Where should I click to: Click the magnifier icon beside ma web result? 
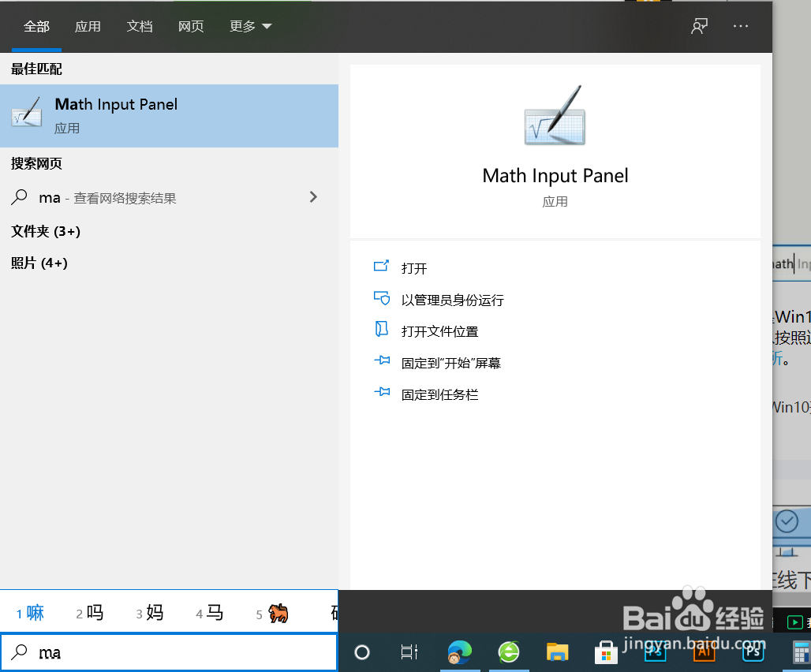tap(19, 197)
